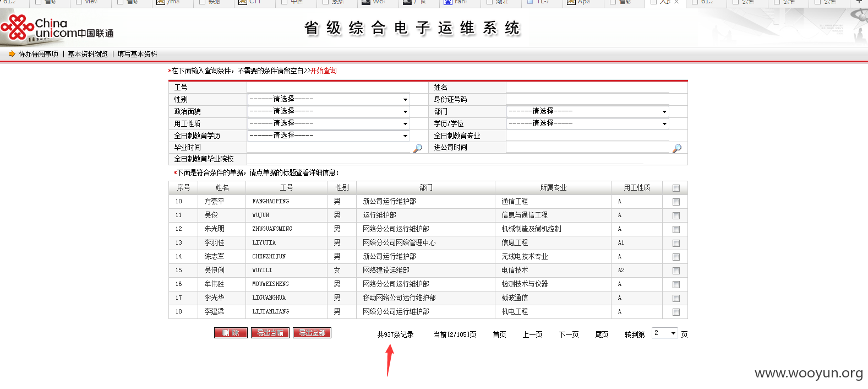Click department cell 网络分公司网络管理中心
The height and width of the screenshot is (389, 868).
pyautogui.click(x=399, y=243)
